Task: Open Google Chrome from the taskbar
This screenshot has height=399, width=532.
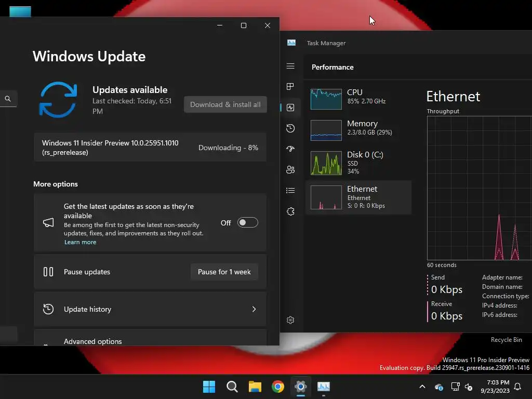Action: [278, 387]
